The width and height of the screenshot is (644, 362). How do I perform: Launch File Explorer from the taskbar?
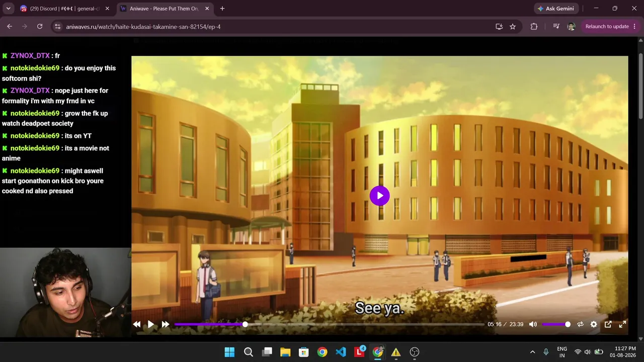pos(285,352)
